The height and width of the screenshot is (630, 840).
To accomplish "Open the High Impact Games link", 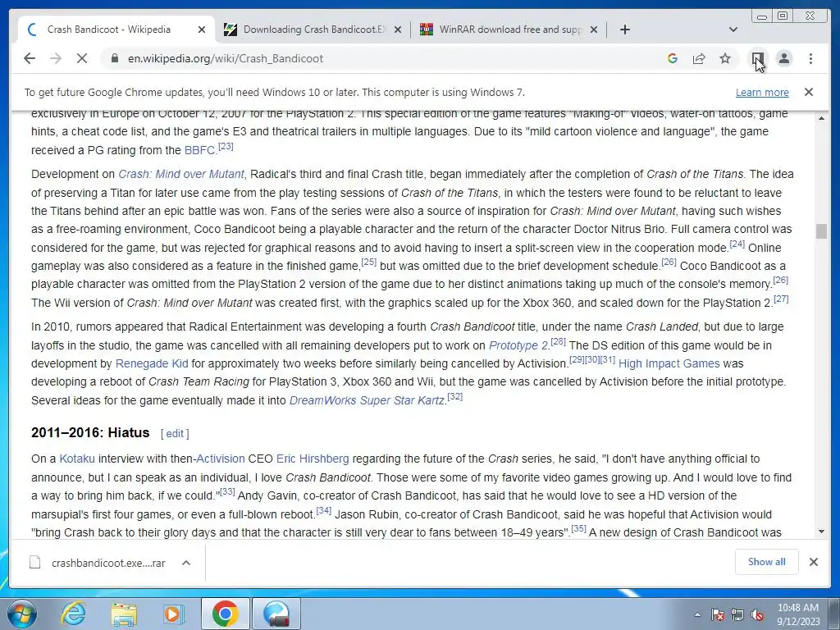I will pyautogui.click(x=669, y=363).
